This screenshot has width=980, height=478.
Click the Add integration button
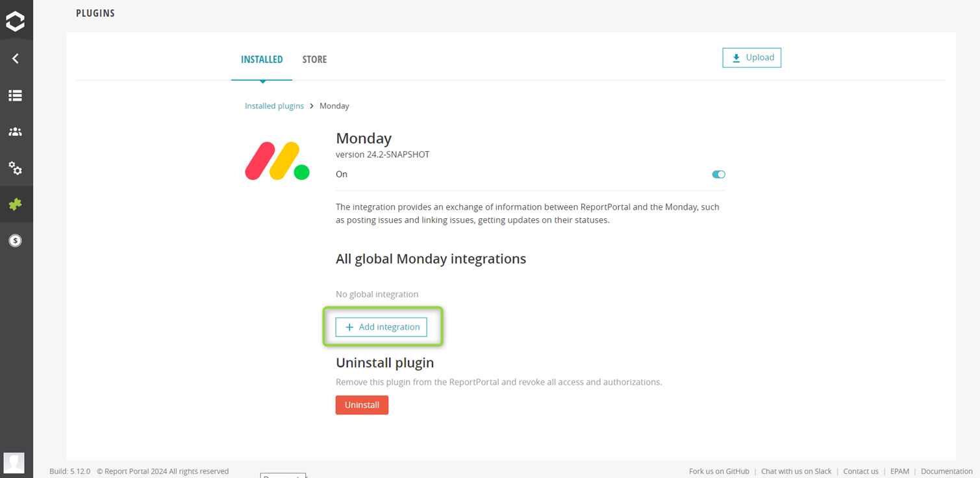click(381, 327)
